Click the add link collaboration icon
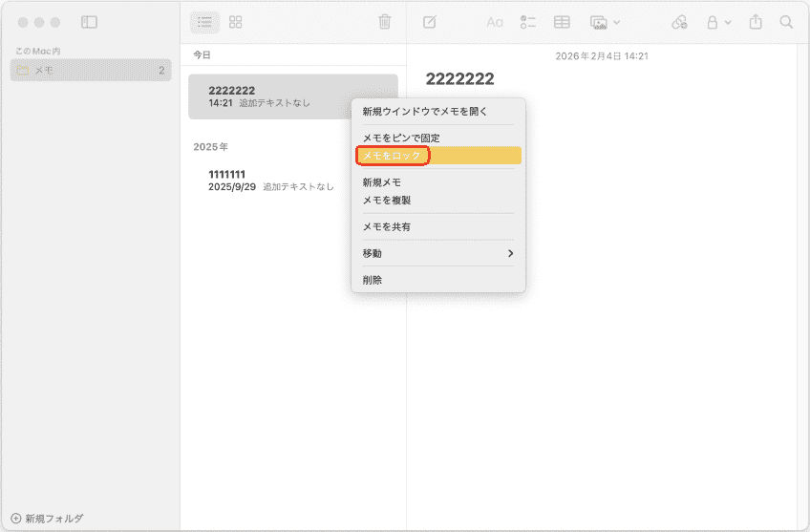 coord(679,22)
